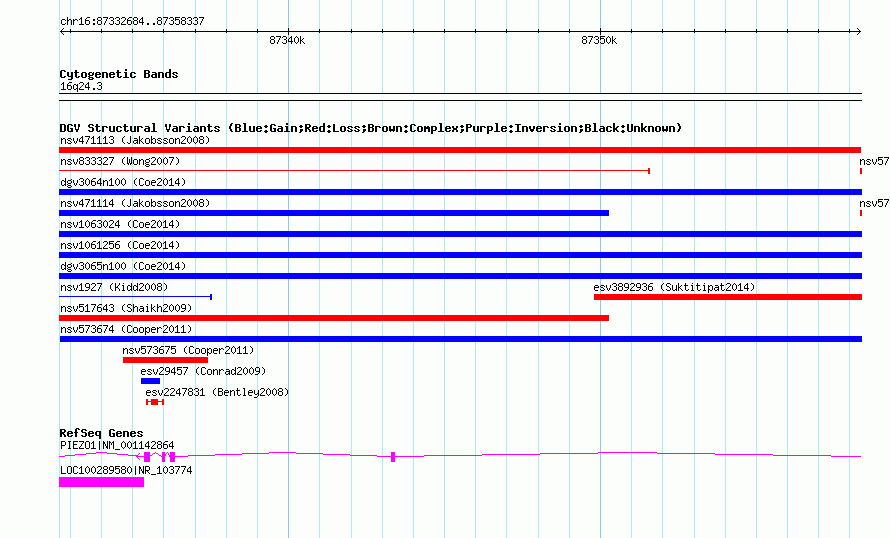Select the blue nsv471114 gain bar

[x=334, y=213]
